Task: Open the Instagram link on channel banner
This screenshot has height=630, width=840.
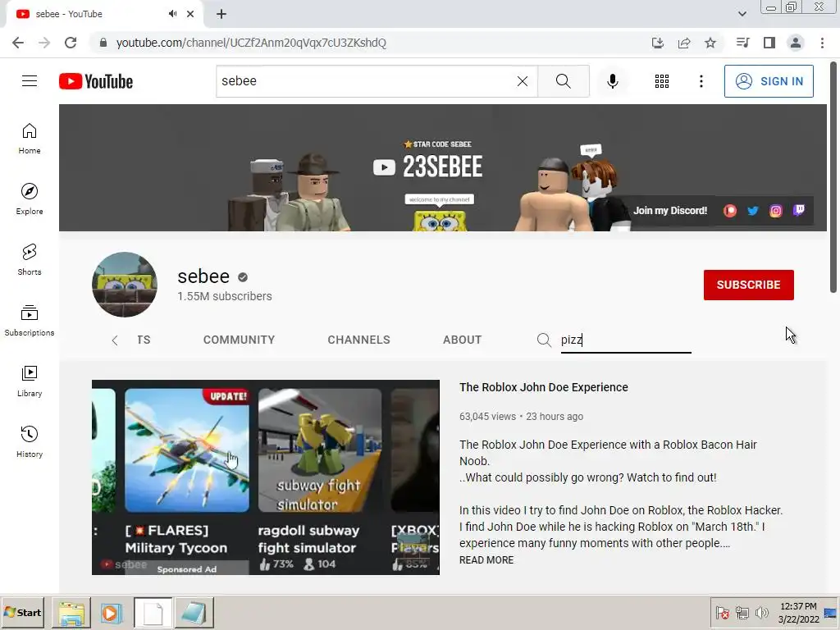Action: pos(776,211)
